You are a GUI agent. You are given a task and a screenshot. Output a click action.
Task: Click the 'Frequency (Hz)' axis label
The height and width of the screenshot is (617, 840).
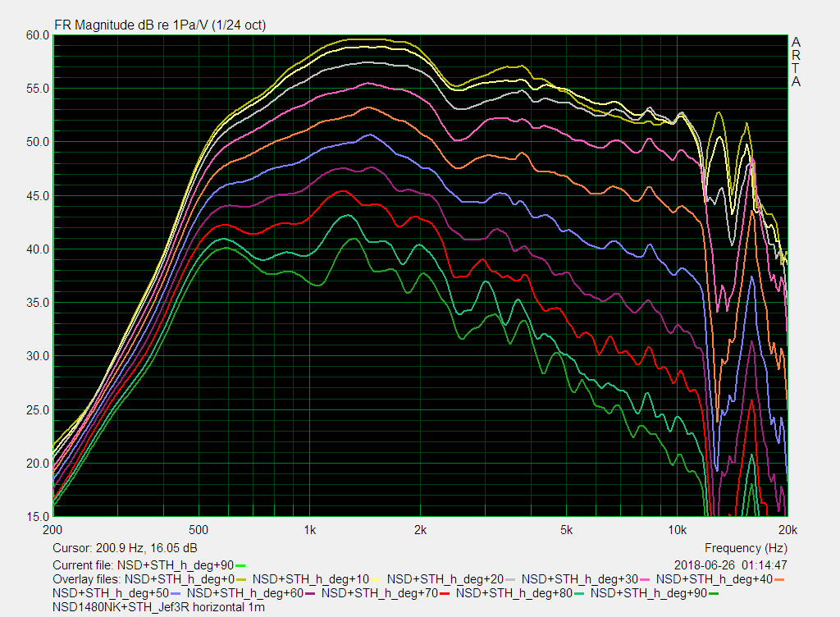click(746, 548)
